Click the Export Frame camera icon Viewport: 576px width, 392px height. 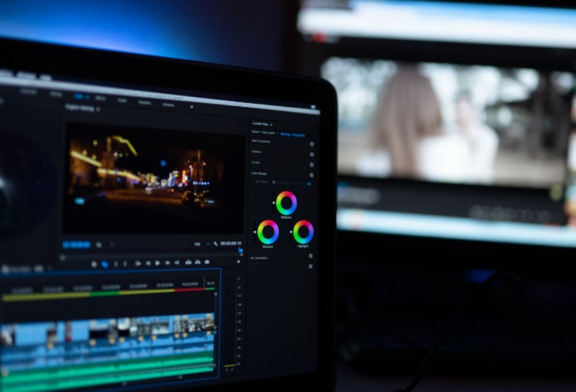pos(206,263)
